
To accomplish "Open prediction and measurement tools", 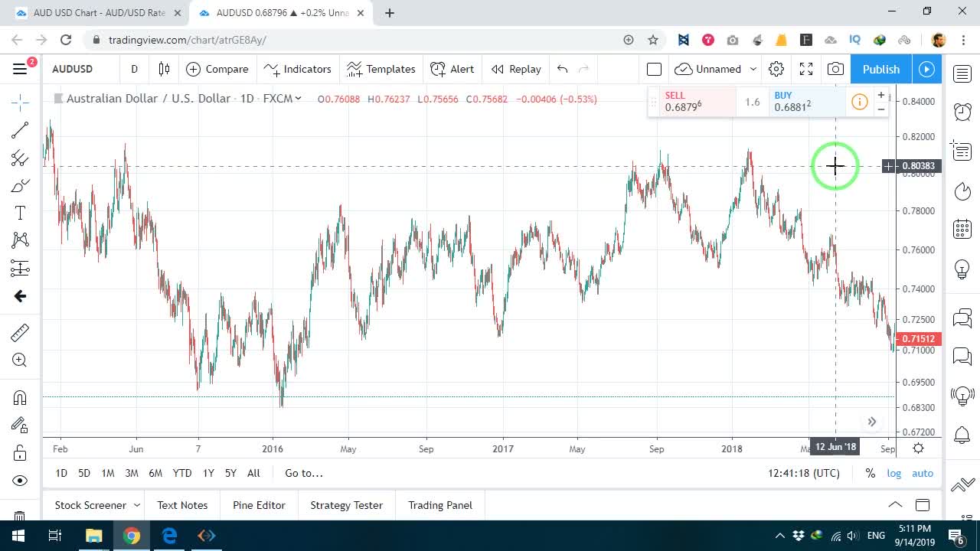I will click(20, 268).
